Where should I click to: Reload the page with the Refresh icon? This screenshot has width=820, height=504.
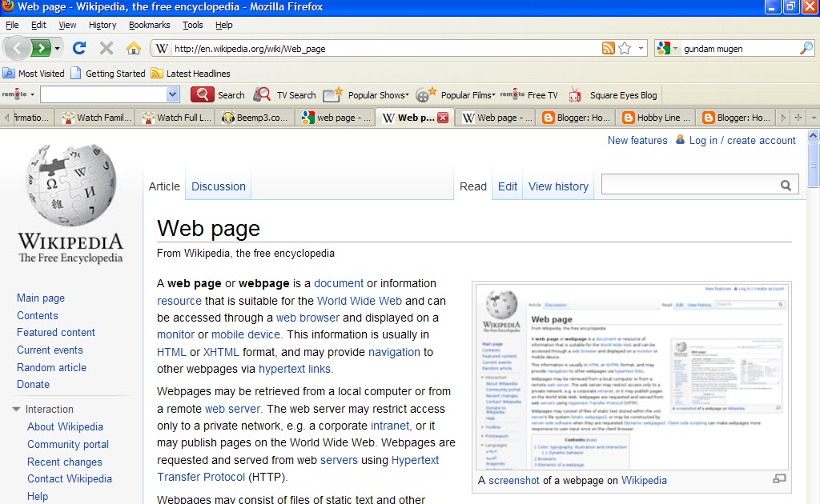coord(79,49)
